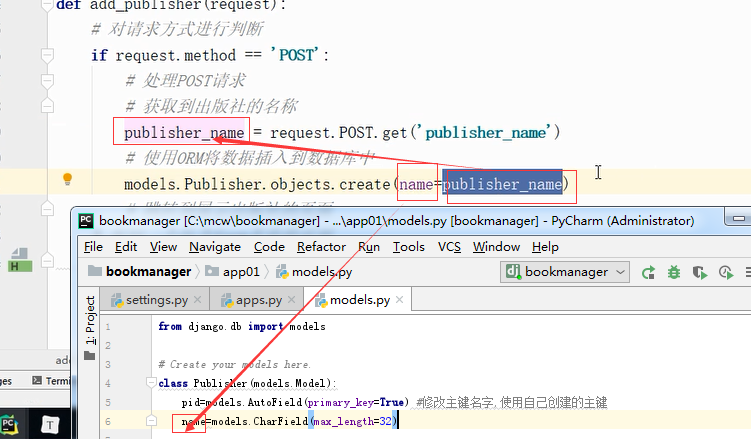751x439 pixels.
Task: Launch the profiler run icon
Action: coord(726,272)
